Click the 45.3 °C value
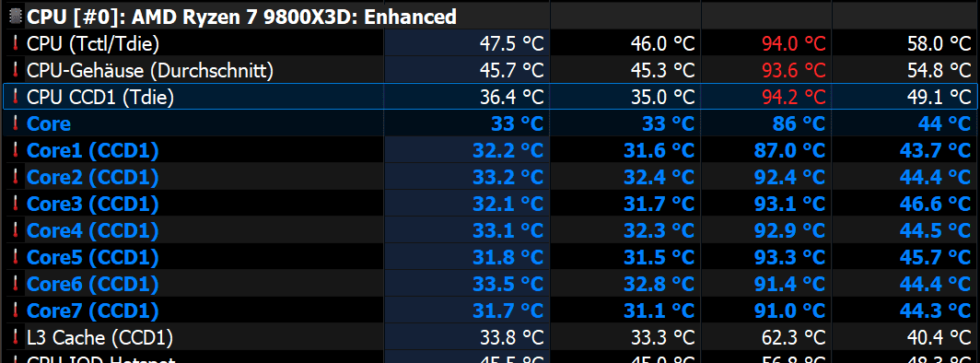The width and height of the screenshot is (980, 363). [x=663, y=71]
